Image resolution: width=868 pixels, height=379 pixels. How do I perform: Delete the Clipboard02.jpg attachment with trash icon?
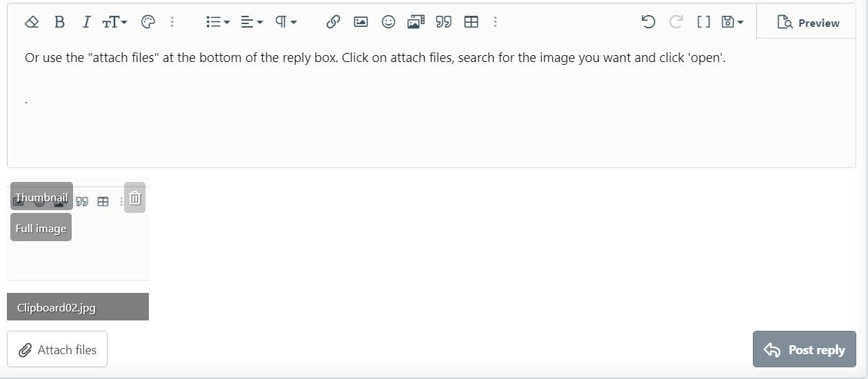[x=135, y=198]
